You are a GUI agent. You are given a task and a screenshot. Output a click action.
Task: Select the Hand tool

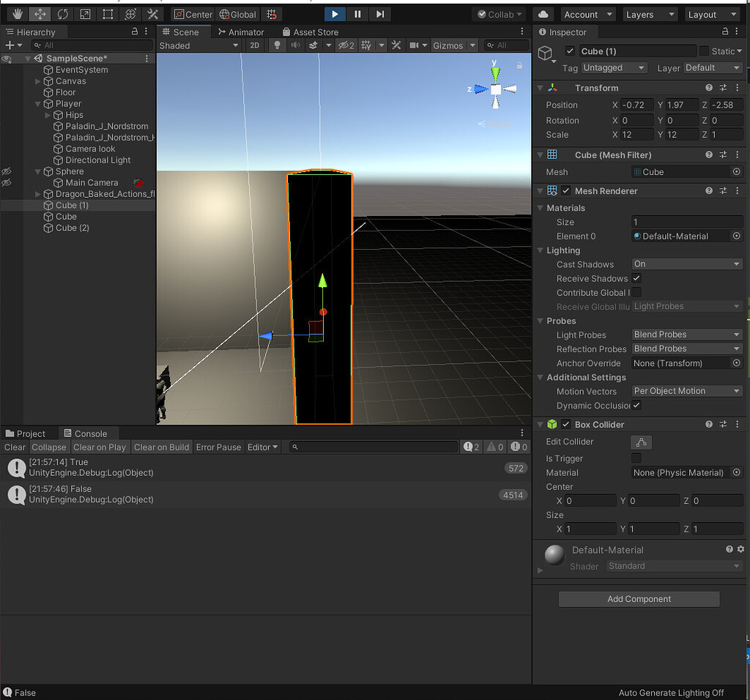[x=16, y=14]
